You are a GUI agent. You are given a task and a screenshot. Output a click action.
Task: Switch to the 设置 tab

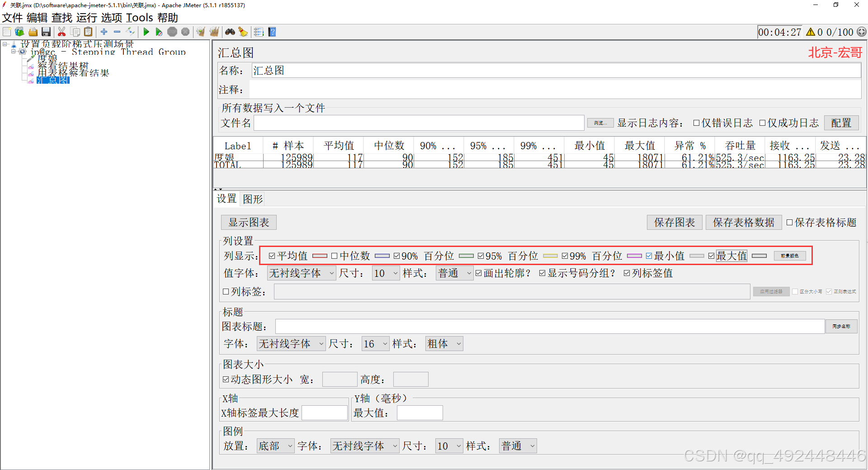click(x=226, y=199)
